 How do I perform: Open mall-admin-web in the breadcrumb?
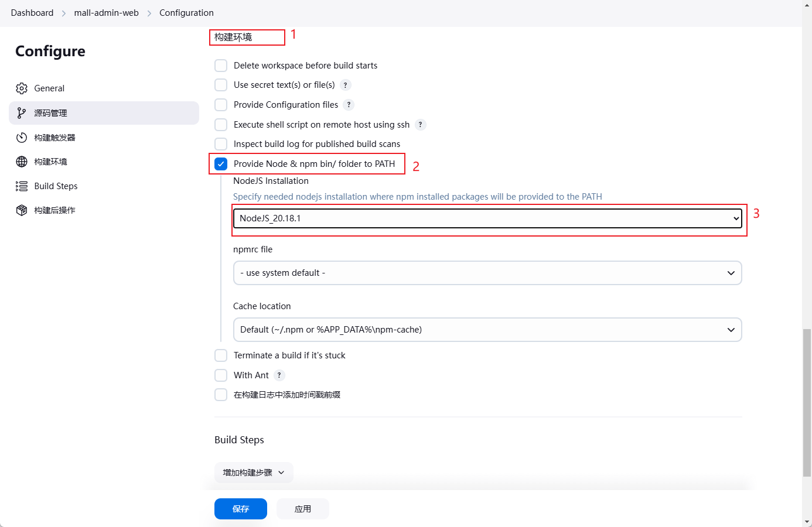click(106, 13)
